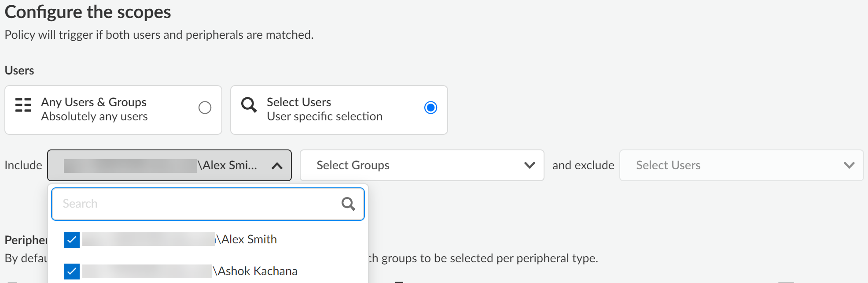Open the Select Groups dropdown
This screenshot has width=868, height=283.
point(414,165)
